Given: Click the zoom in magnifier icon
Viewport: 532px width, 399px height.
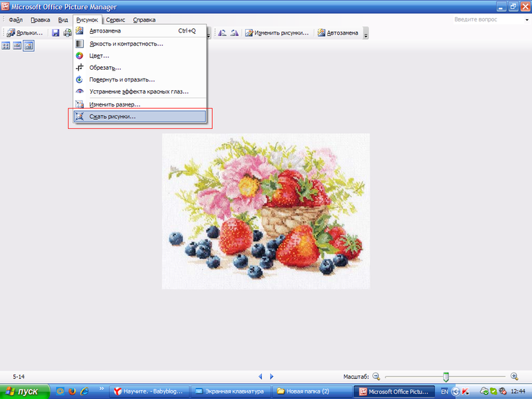Looking at the screenshot, I should pyautogui.click(x=514, y=376).
